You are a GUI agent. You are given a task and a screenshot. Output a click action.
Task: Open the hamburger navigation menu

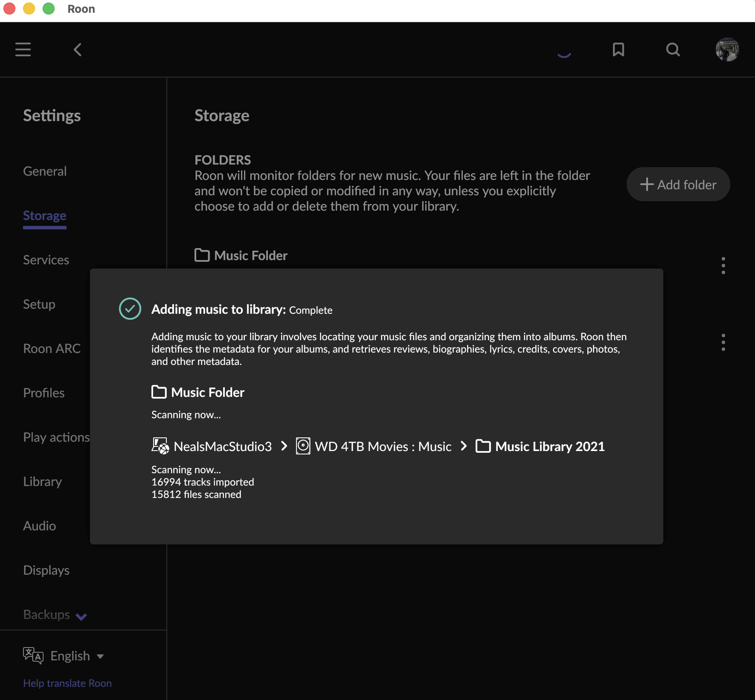(x=23, y=49)
